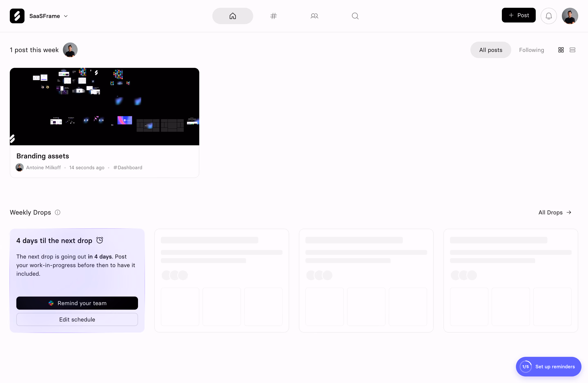This screenshot has height=383, width=588.
Task: Open the Home feed tab
Action: point(233,16)
